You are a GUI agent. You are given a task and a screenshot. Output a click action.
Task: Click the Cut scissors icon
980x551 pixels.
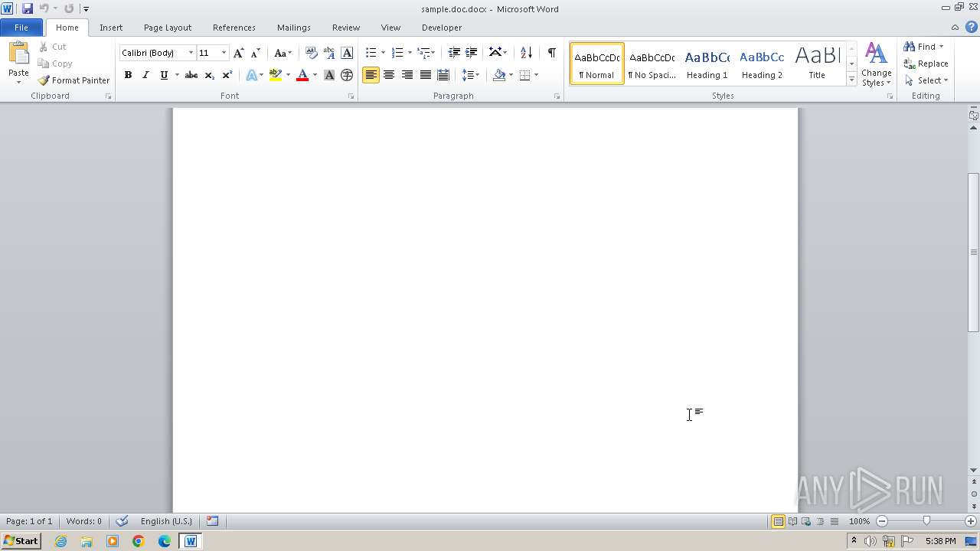(44, 47)
